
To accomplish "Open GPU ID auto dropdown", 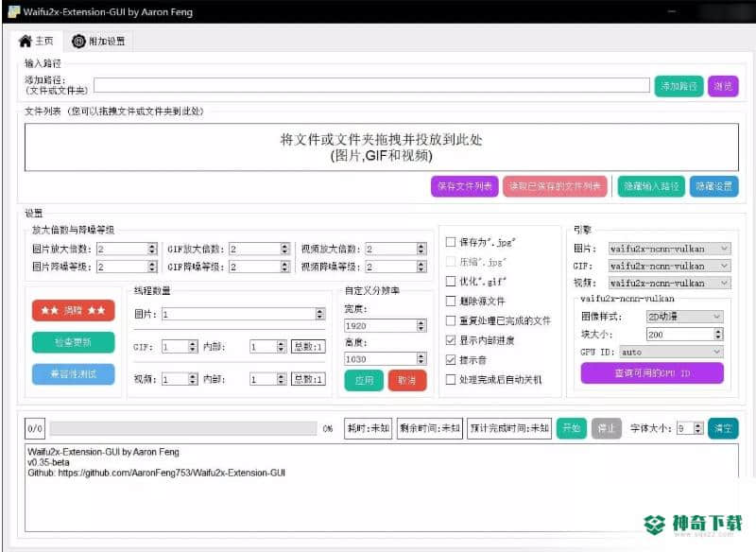I will [672, 353].
